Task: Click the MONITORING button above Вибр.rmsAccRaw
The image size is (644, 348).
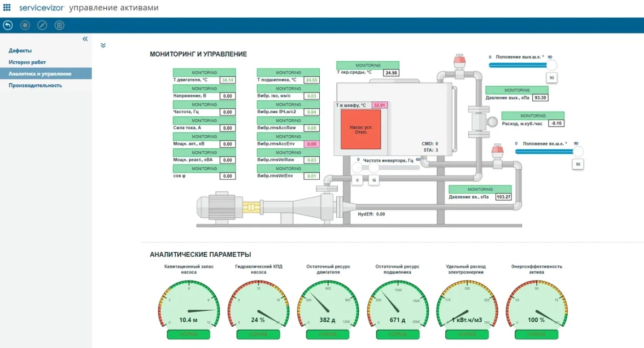Action: tap(288, 121)
